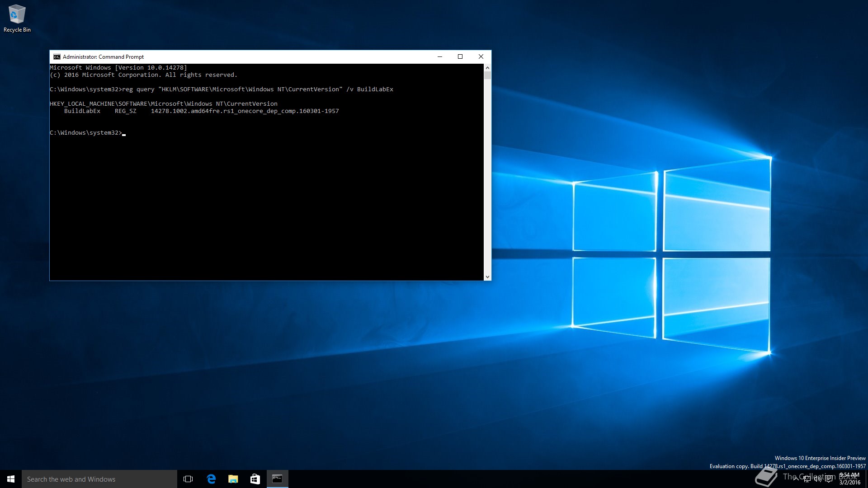
Task: Click the "reg query" command line text
Action: point(222,89)
